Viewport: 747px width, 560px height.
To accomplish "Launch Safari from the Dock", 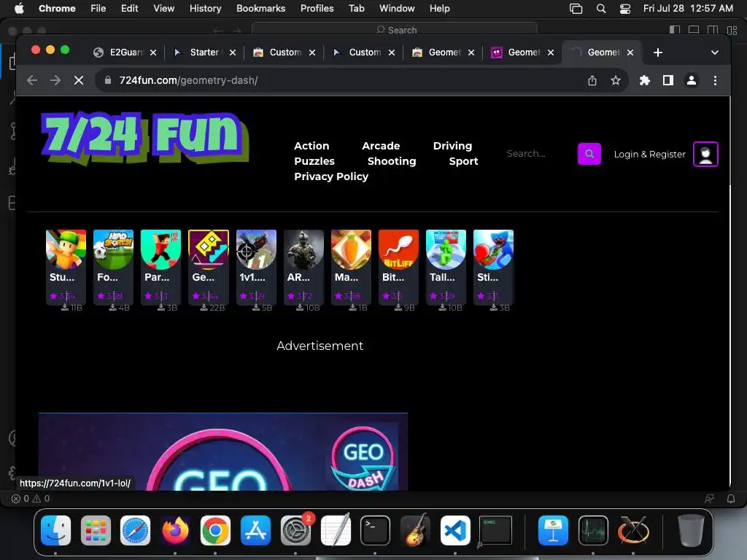I will (135, 530).
